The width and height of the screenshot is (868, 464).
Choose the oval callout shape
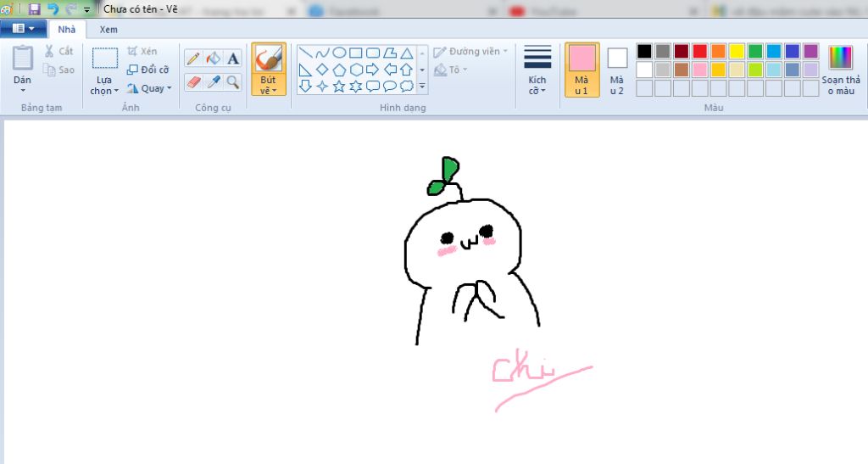pyautogui.click(x=390, y=86)
